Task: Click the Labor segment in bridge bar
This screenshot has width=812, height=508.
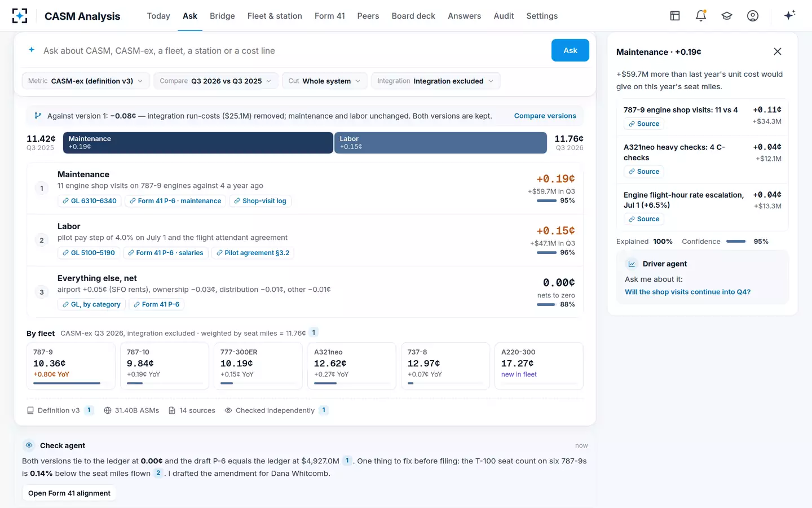Action: pos(440,143)
